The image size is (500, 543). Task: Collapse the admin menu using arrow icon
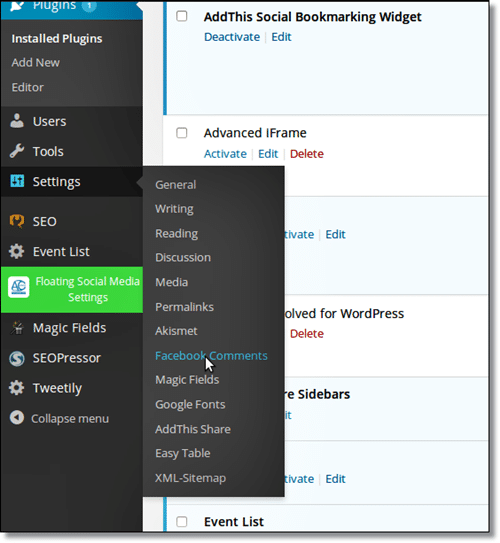pyautogui.click(x=17, y=418)
